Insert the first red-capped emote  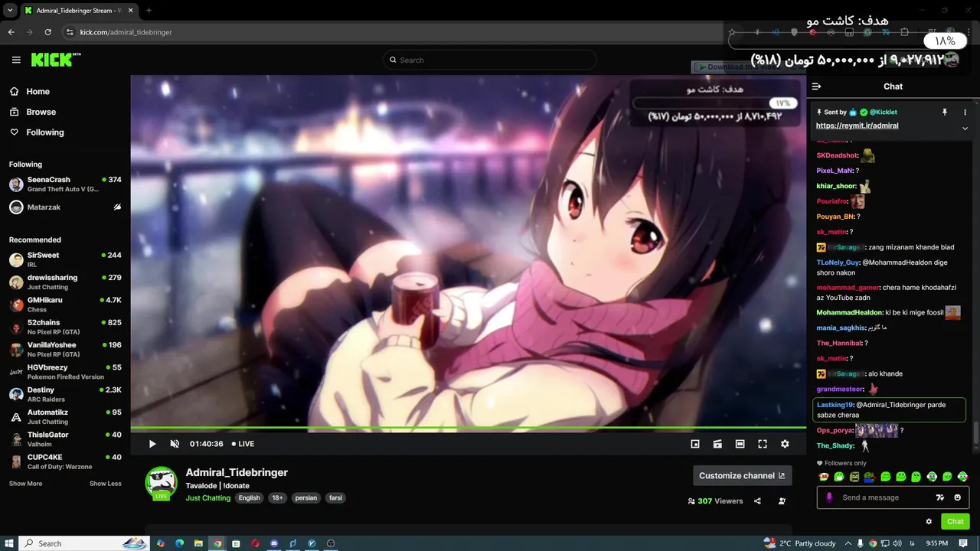(824, 477)
